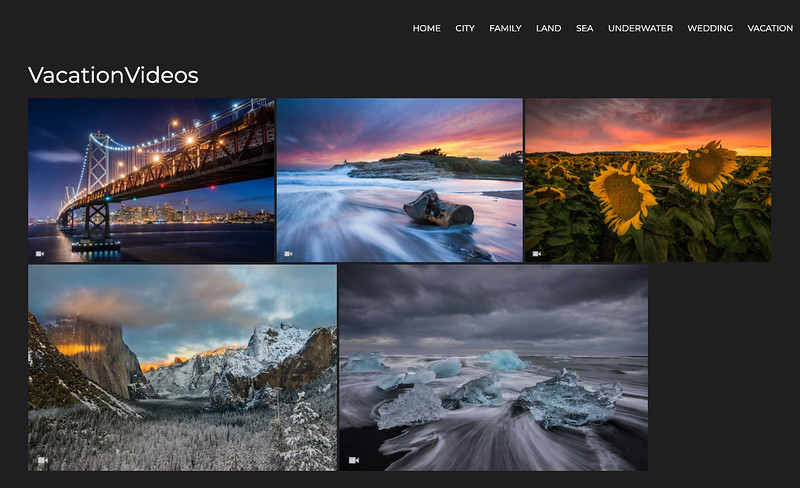
Task: Open the sunflower field video thumbnail
Action: pyautogui.click(x=648, y=180)
